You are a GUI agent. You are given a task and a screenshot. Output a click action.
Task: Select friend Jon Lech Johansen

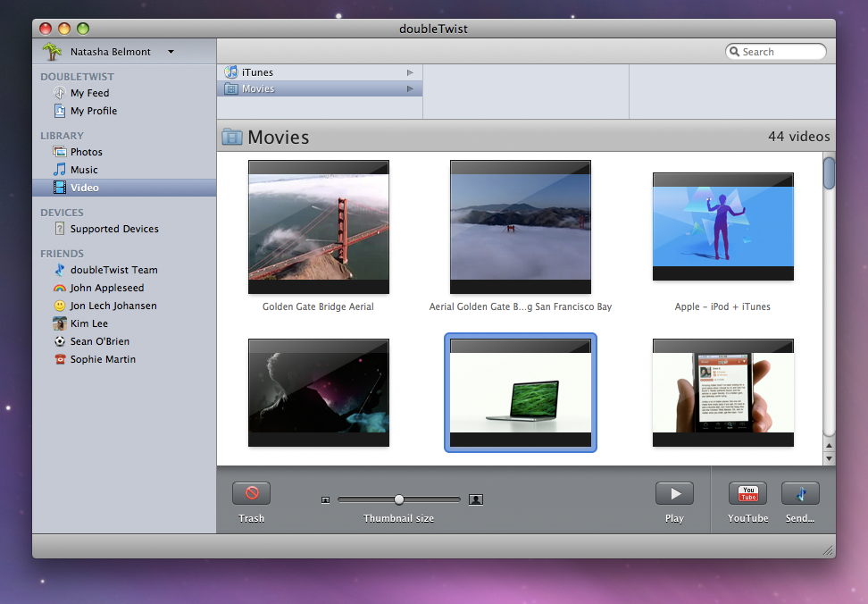(x=113, y=306)
